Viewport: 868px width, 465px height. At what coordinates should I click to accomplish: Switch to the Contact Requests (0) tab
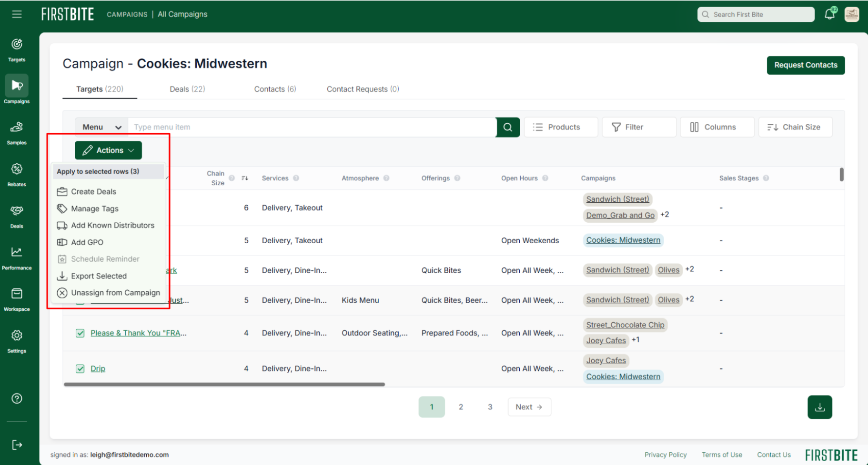click(363, 89)
